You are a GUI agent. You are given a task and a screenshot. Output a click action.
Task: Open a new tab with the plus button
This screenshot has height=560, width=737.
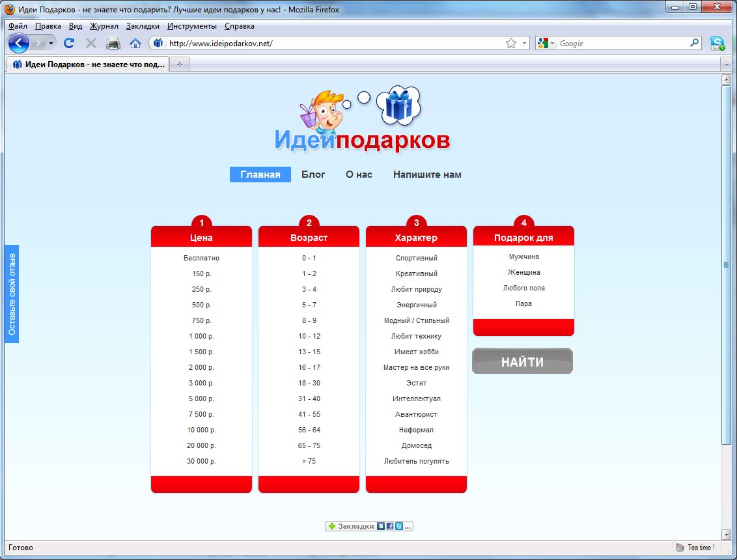click(180, 64)
